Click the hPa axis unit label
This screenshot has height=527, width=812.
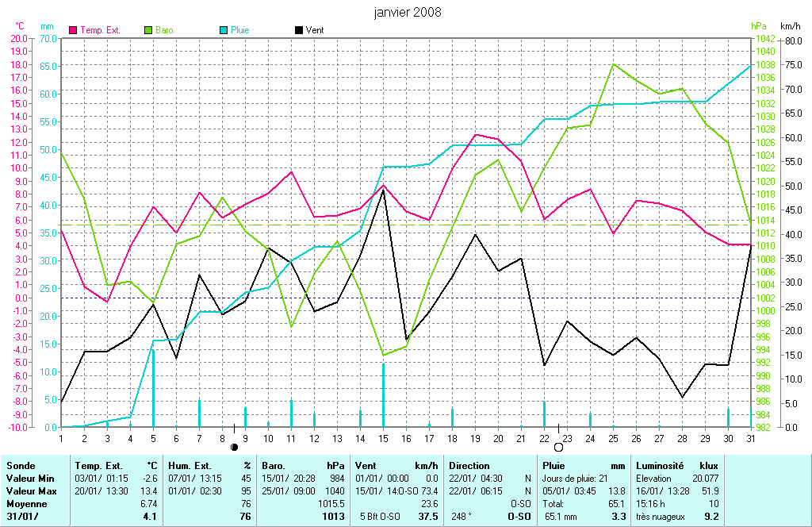click(x=758, y=26)
